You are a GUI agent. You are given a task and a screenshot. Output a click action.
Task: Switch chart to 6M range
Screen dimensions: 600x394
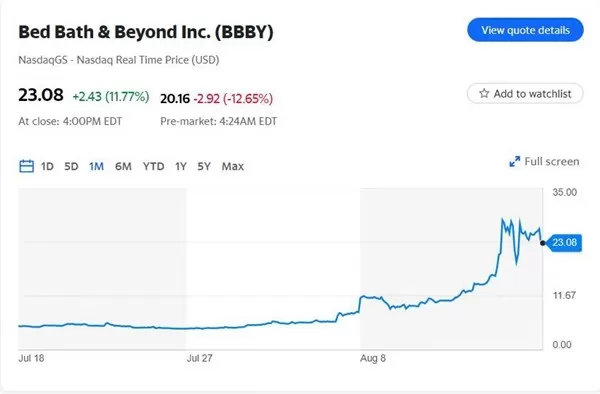123,166
